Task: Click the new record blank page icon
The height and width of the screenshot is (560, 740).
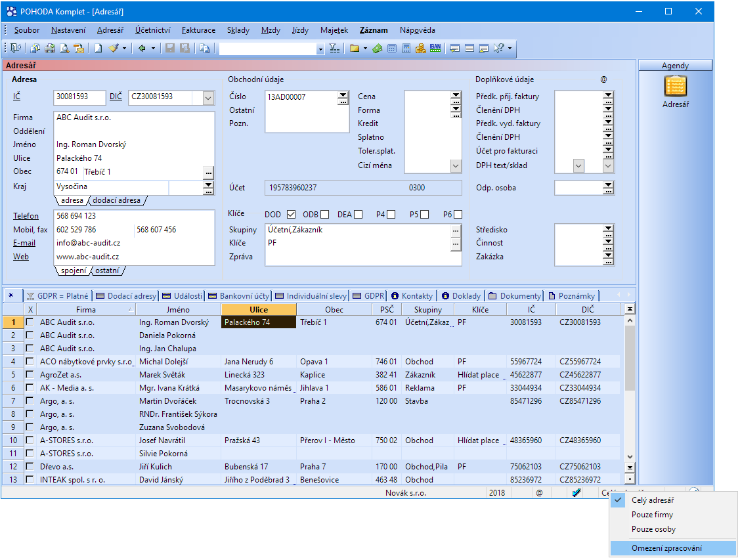Action: click(98, 48)
